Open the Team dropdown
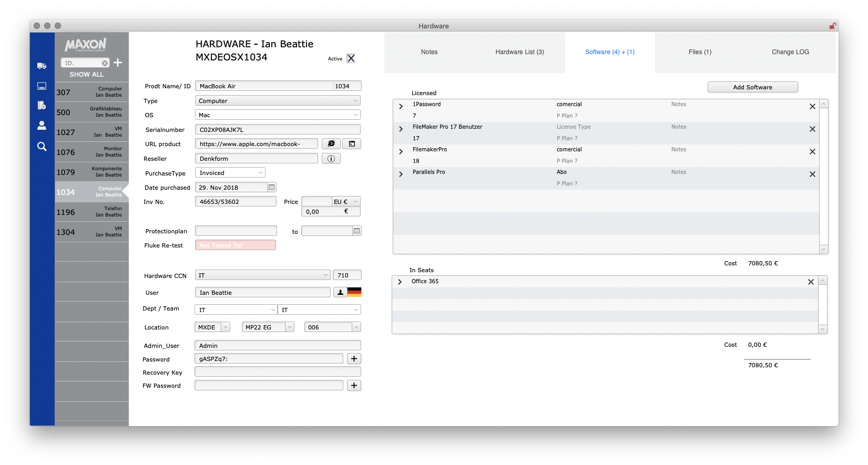This screenshot has height=465, width=868. 320,310
